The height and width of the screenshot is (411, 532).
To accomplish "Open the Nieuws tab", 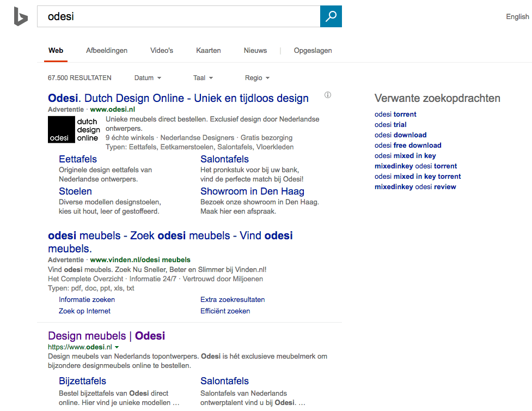I will click(x=255, y=50).
